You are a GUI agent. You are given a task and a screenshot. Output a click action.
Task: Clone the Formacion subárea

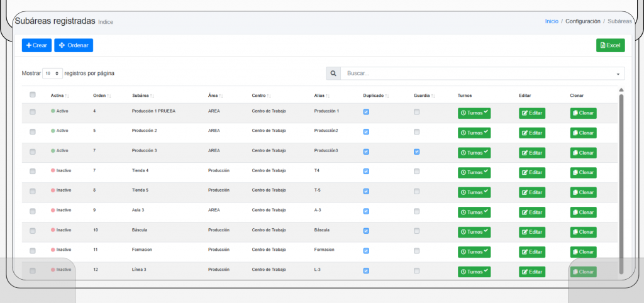583,251
